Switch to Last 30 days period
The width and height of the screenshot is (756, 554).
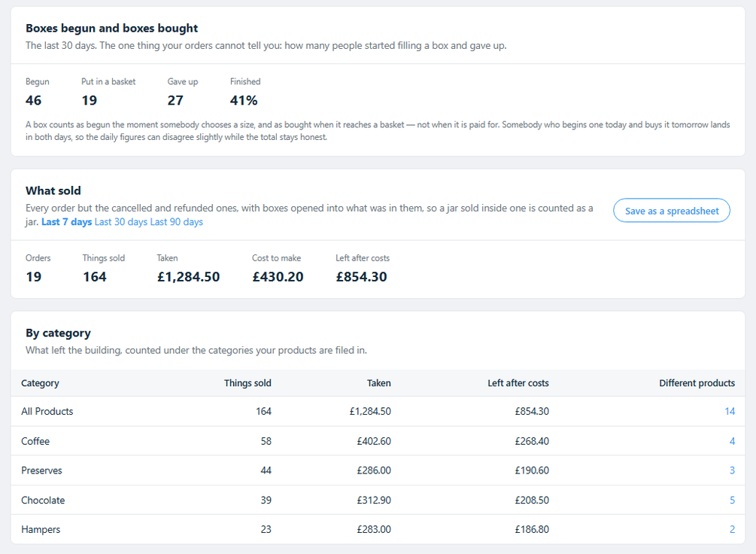click(121, 222)
